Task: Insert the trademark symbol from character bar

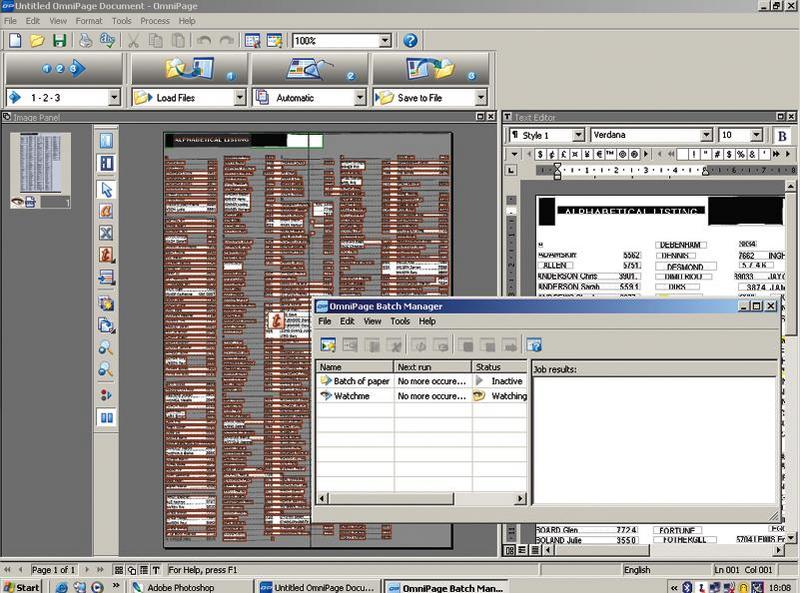Action: [610, 154]
